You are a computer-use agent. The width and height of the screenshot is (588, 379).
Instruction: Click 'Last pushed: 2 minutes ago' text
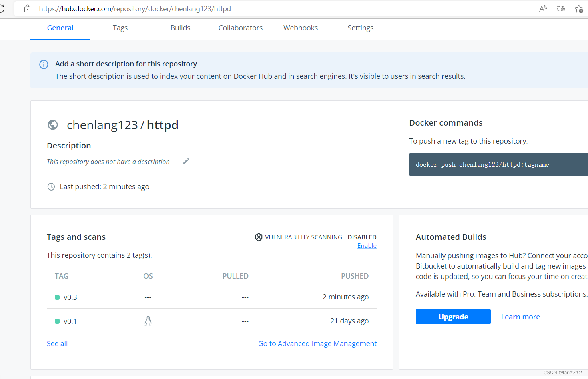click(104, 187)
